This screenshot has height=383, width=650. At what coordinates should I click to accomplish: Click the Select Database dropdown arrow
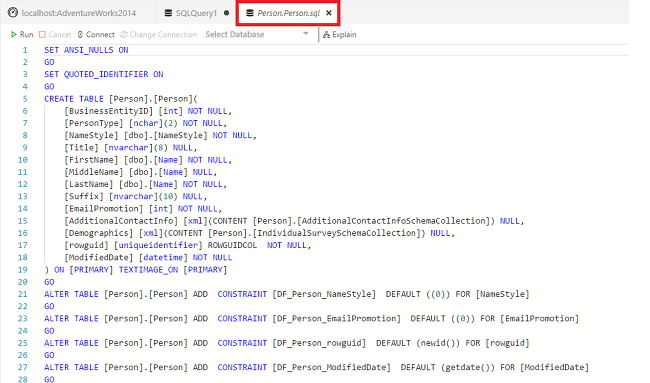tap(306, 34)
